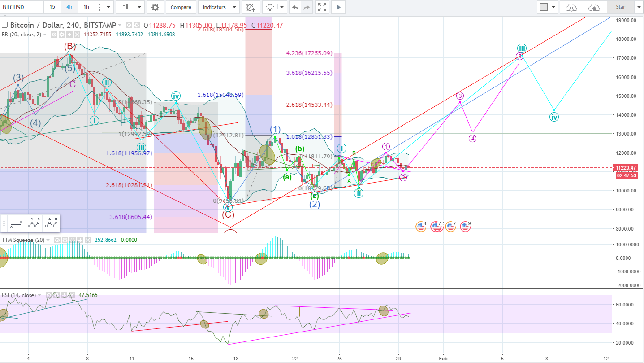Select the 15 minute interval

tap(52, 7)
